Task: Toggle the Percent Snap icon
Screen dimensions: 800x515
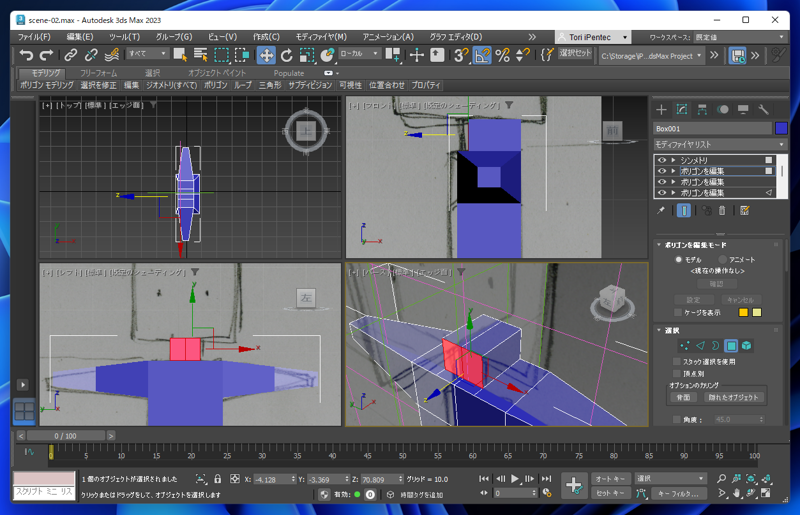Action: (x=503, y=55)
